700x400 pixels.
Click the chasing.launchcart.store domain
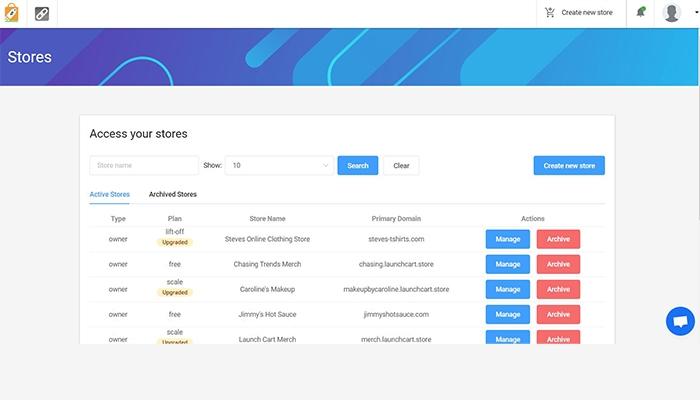396,264
